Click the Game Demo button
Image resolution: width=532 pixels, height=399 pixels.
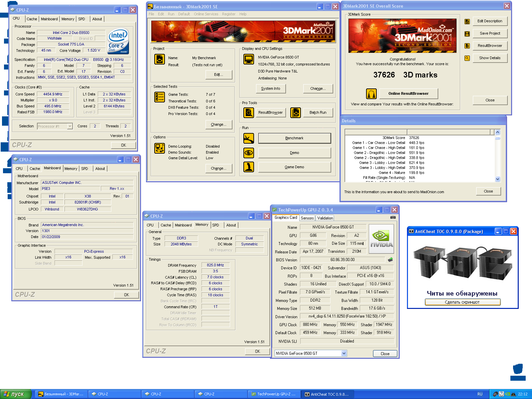pyautogui.click(x=295, y=167)
